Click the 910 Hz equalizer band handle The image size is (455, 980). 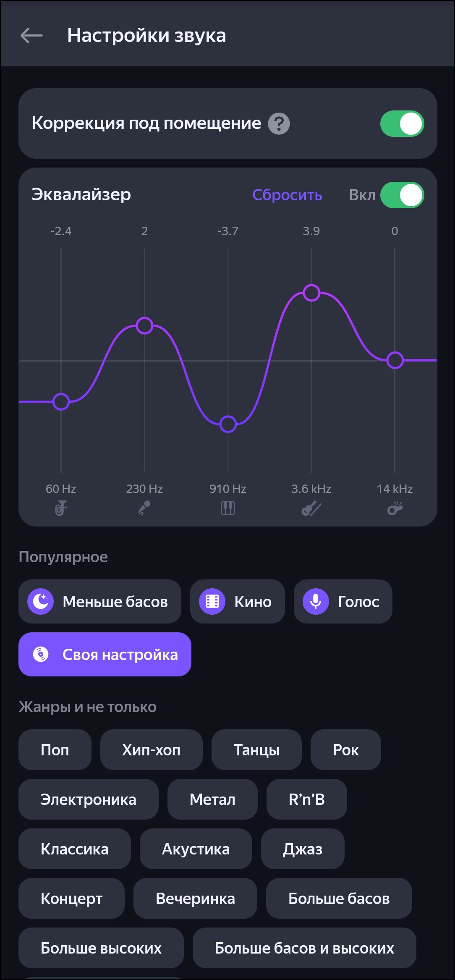(228, 424)
